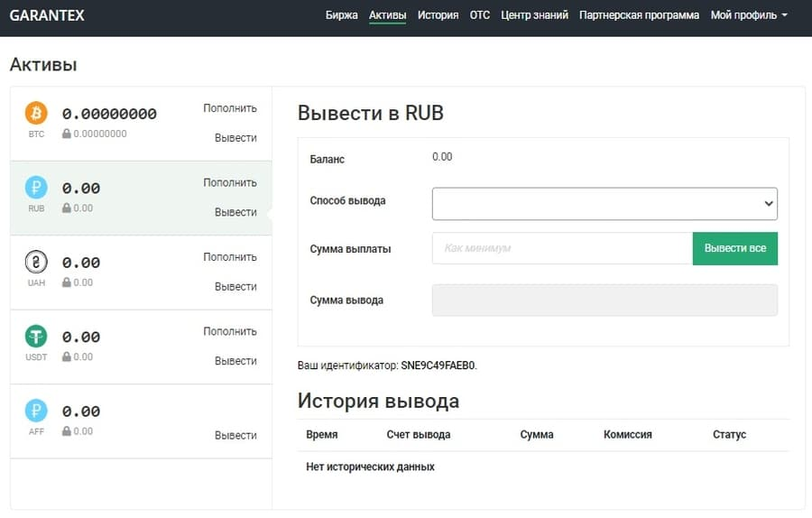Select the RUB ruble coin icon
Screen dimensions: 812x518
point(36,187)
